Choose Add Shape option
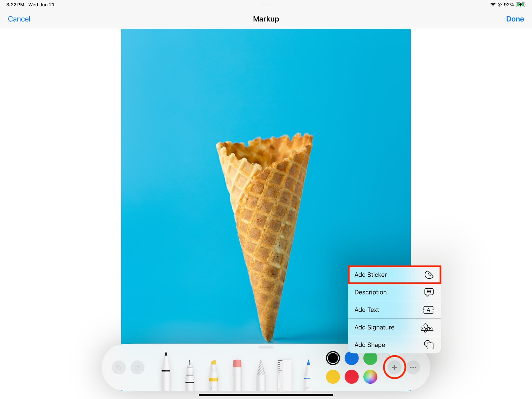This screenshot has width=532, height=399. tap(394, 345)
